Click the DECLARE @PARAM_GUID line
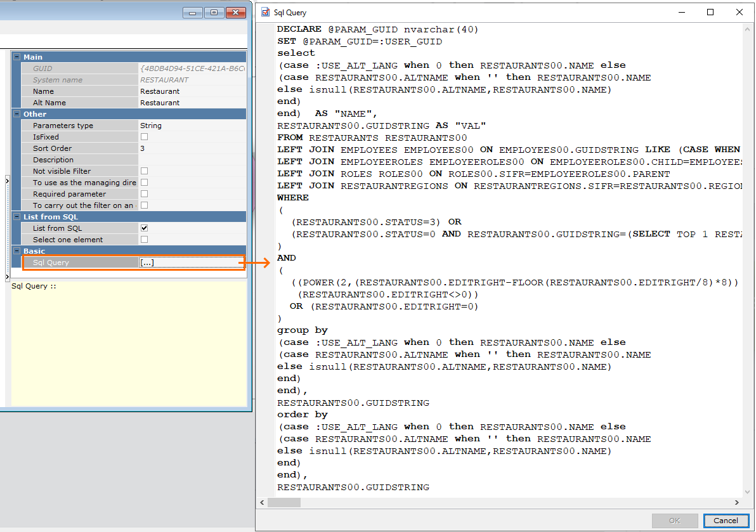The height and width of the screenshot is (532, 756). [377, 29]
